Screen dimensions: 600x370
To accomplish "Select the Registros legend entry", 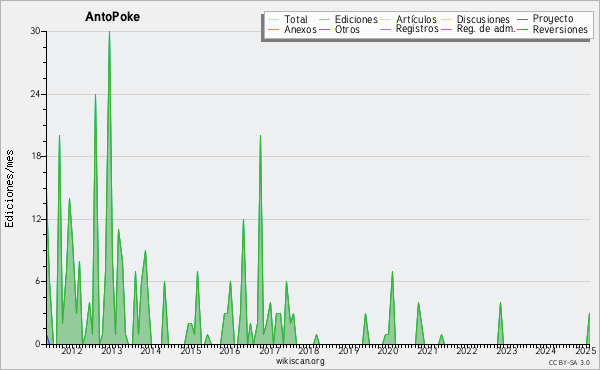I will 417,29.
